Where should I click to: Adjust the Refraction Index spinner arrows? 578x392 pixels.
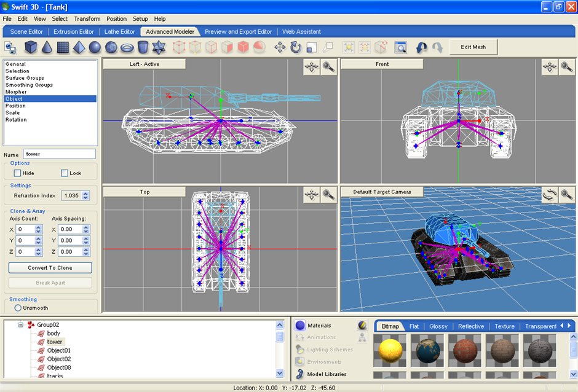(85, 195)
